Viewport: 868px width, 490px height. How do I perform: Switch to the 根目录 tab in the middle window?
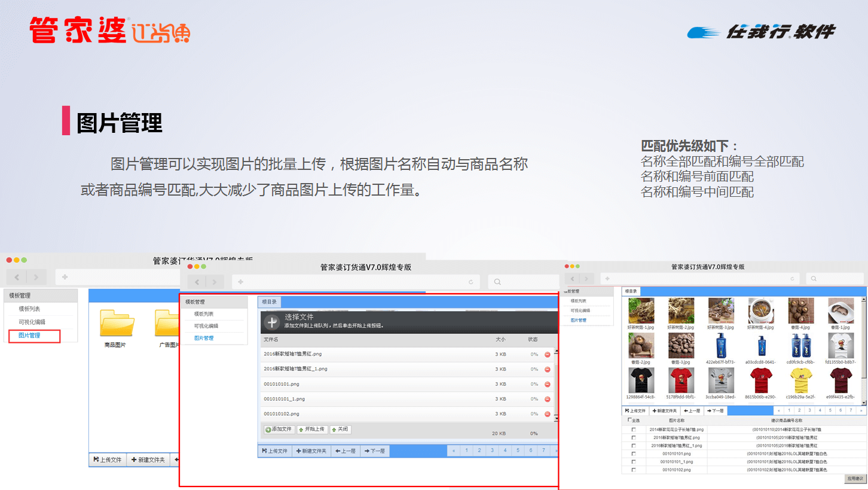[x=269, y=302]
